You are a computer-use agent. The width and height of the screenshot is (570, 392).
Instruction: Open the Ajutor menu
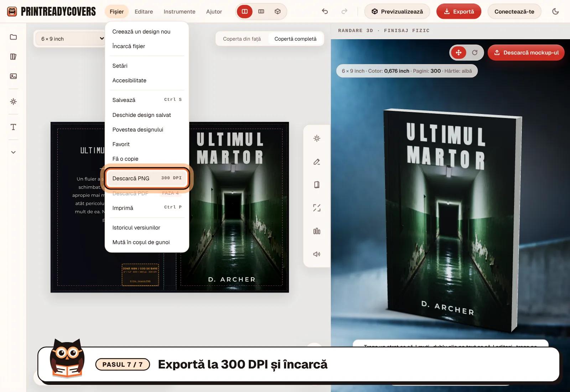click(214, 11)
